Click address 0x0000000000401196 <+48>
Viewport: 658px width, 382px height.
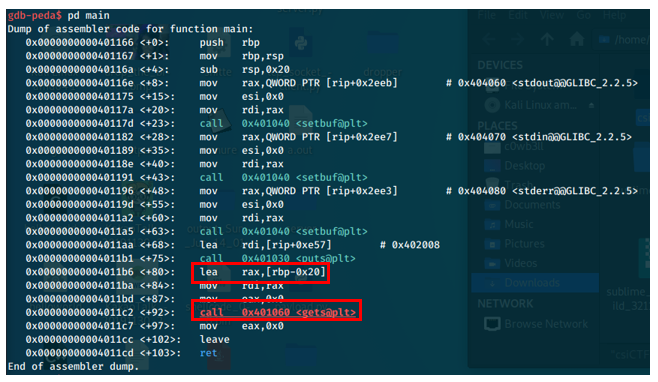(x=100, y=191)
